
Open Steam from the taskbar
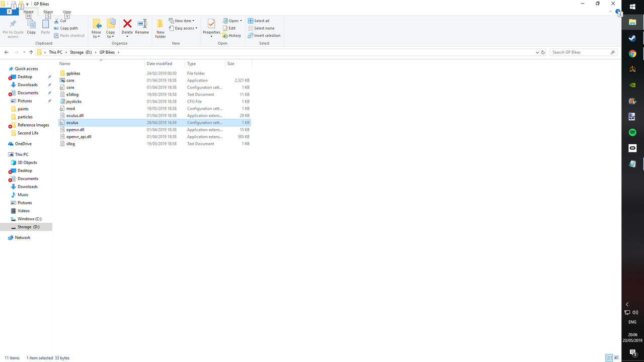632,38
